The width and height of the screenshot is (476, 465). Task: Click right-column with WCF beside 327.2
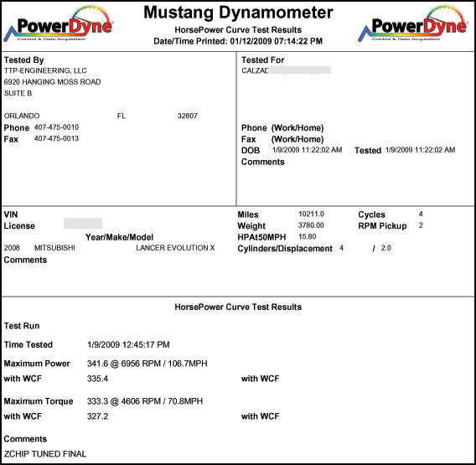pyautogui.click(x=260, y=416)
